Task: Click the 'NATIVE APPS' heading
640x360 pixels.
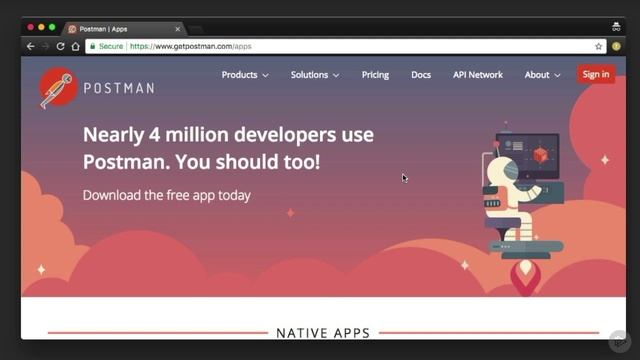Action: [x=323, y=333]
